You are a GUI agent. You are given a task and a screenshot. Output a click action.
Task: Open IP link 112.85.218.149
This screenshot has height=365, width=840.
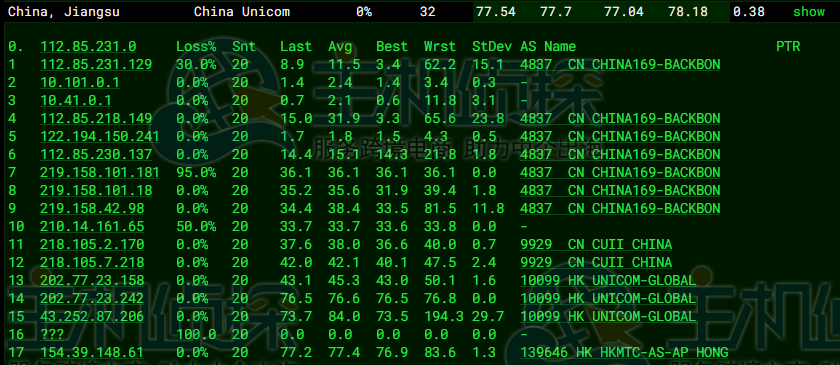96,118
